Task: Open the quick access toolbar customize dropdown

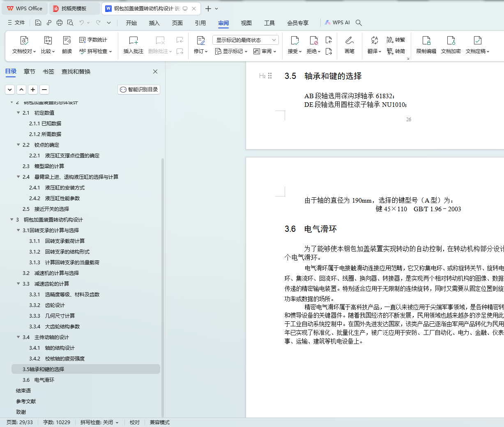Action: 109,23
